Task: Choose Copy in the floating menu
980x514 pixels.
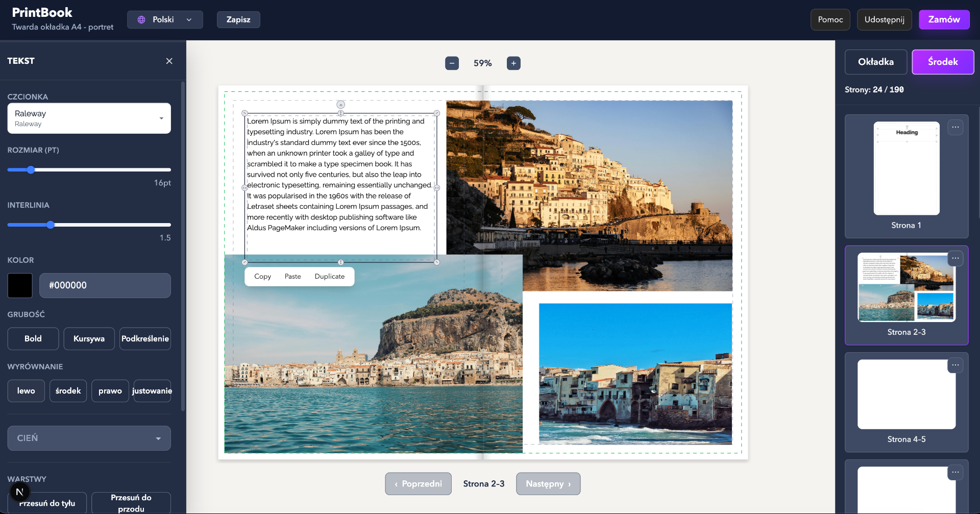Action: 262,277
